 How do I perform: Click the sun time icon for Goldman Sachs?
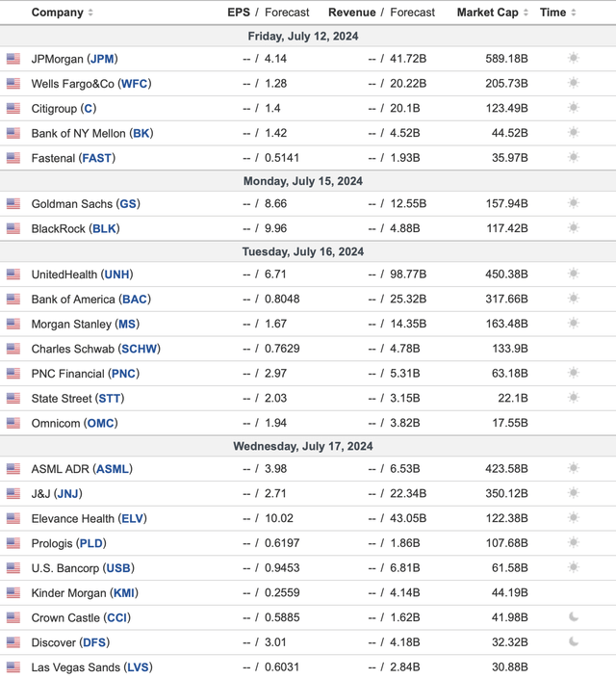point(573,203)
